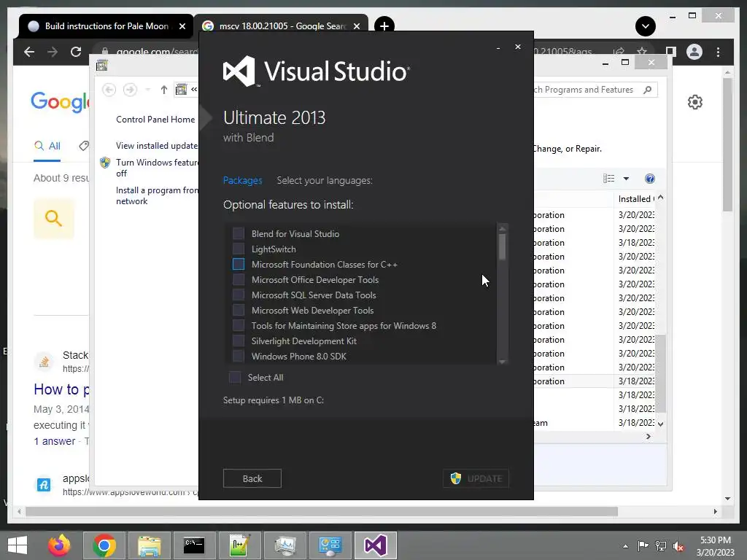Open Programs and Features help icon
The image size is (747, 560).
tap(649, 179)
